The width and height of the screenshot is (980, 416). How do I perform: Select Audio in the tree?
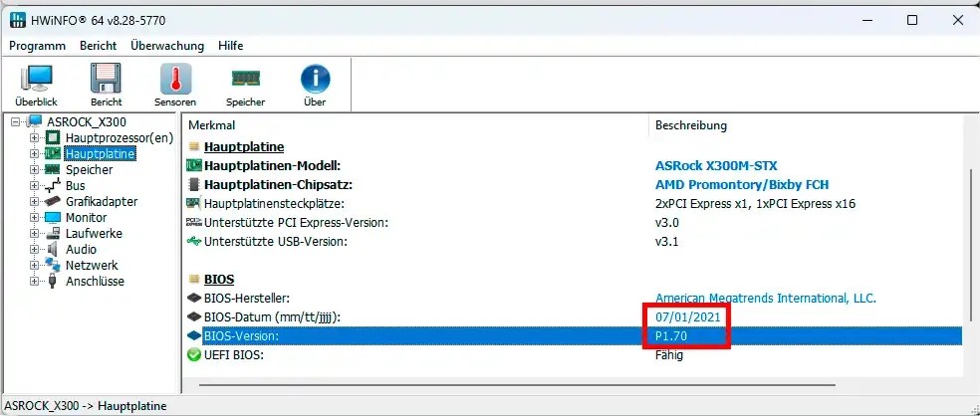(x=82, y=249)
